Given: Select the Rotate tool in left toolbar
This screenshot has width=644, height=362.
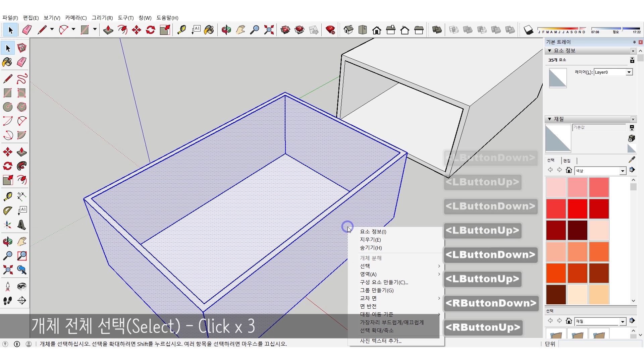Looking at the screenshot, I should coord(8,166).
